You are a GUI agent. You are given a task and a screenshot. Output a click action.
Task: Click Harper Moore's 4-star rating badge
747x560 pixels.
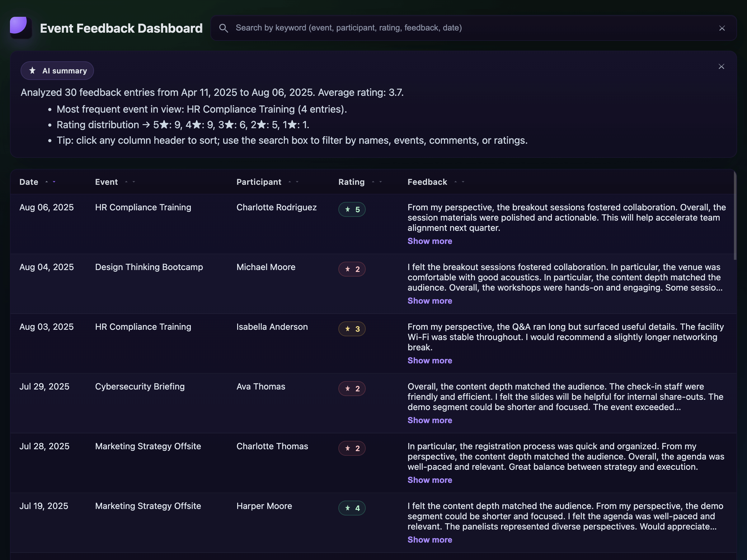point(351,508)
